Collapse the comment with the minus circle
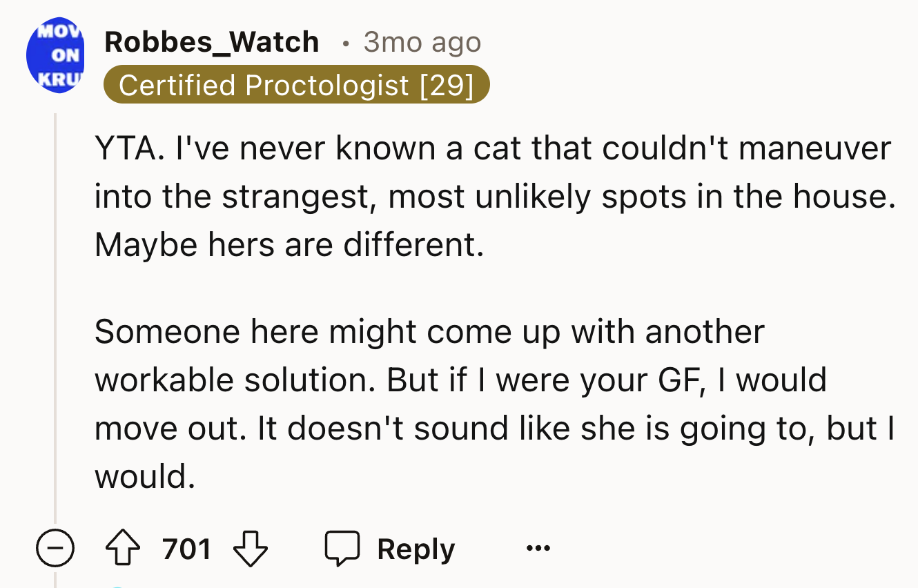Screen dimensions: 918x588 coord(57,549)
